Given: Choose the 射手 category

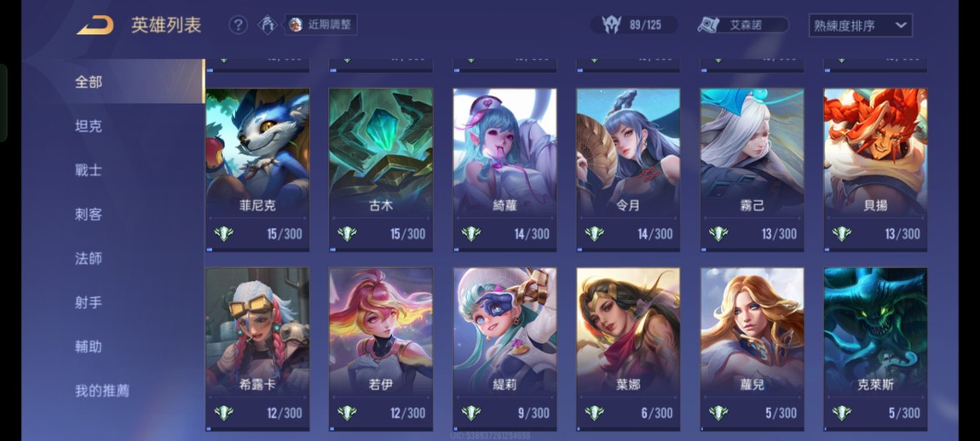Looking at the screenshot, I should [89, 302].
